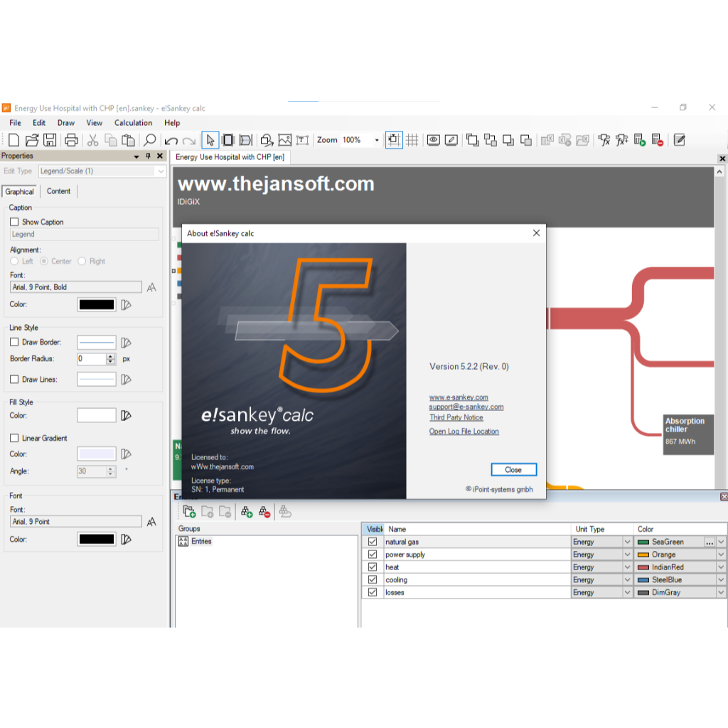Enable the Draw Lines checkbox
Screen dimensions: 728x728
(x=14, y=380)
